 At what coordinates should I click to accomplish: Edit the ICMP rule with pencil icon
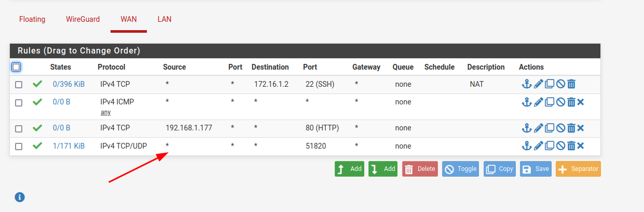click(538, 102)
